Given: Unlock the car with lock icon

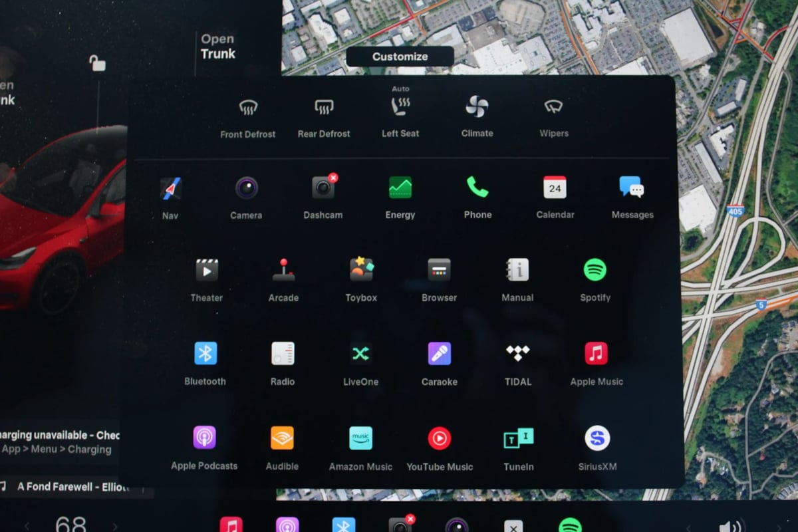Looking at the screenshot, I should 98,63.
